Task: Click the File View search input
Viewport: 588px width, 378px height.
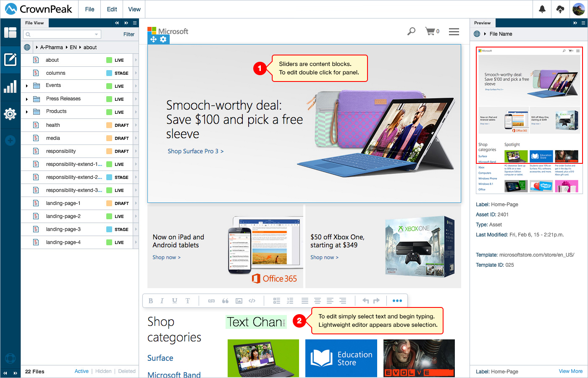Action: pos(62,34)
